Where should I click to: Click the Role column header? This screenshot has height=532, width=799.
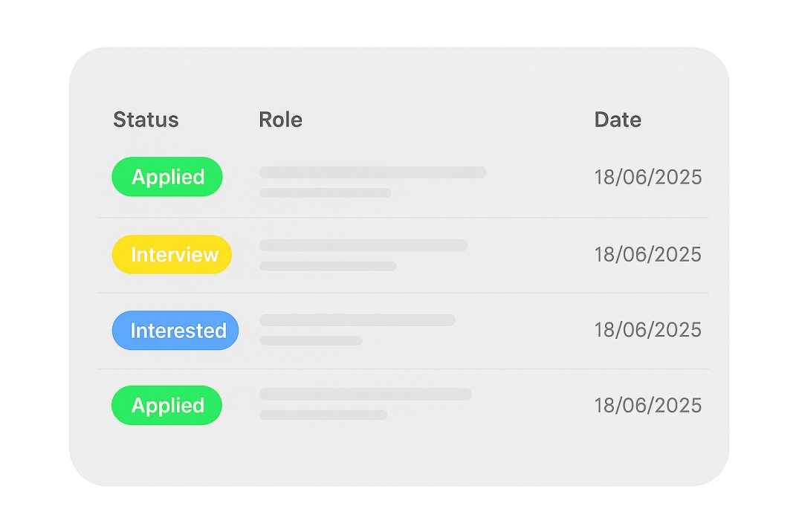(280, 120)
